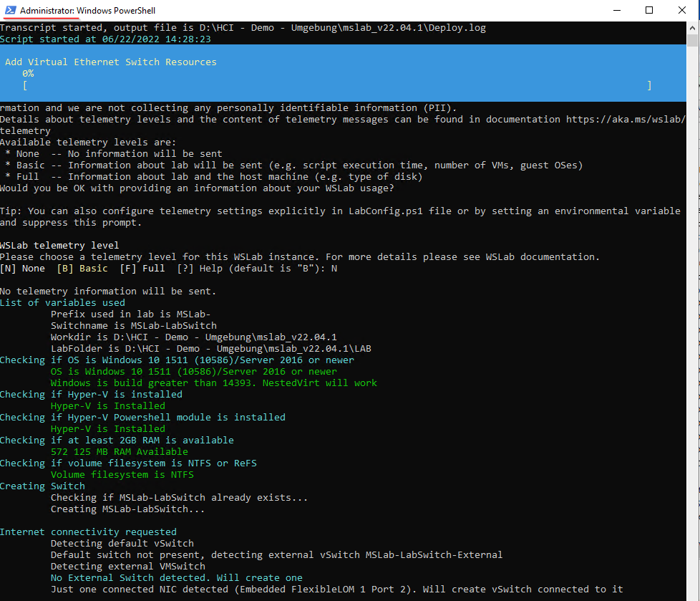Image resolution: width=700 pixels, height=601 pixels.
Task: Click the scrollbar up arrow
Action: [x=692, y=27]
